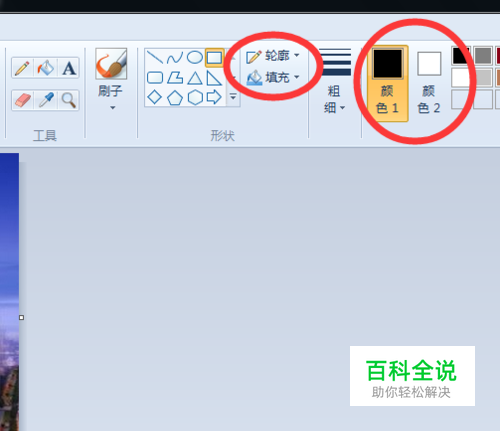Choose the Pentagon shape
Screen dimensions: 500x431
175,98
